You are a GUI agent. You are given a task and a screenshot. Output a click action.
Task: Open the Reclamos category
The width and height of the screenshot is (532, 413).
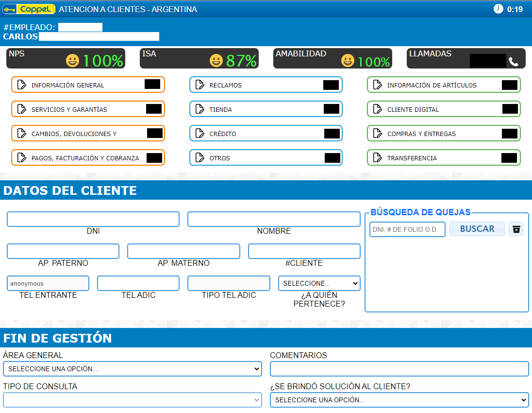266,85
